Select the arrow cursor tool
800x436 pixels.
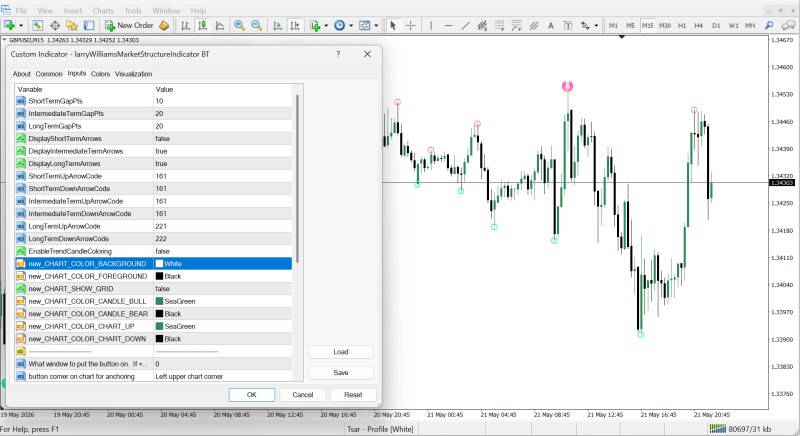click(x=393, y=25)
